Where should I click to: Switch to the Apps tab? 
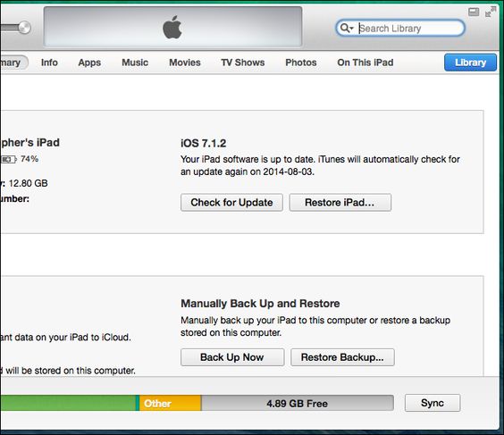[89, 63]
